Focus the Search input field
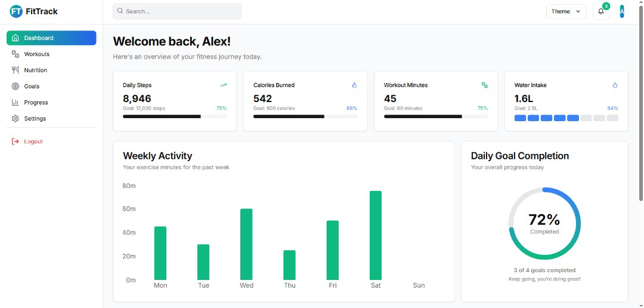The height and width of the screenshot is (308, 644). tap(177, 11)
